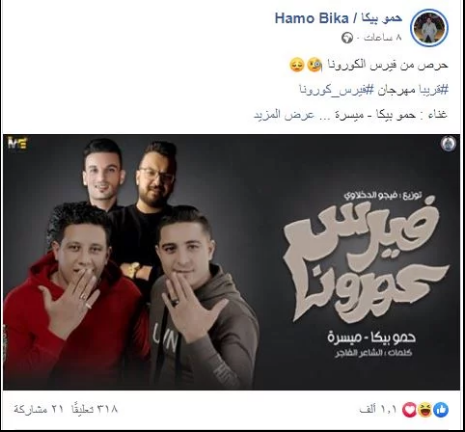
Task: Click the حمو بيكا - ميسرة poster caption
Action: tap(371, 338)
